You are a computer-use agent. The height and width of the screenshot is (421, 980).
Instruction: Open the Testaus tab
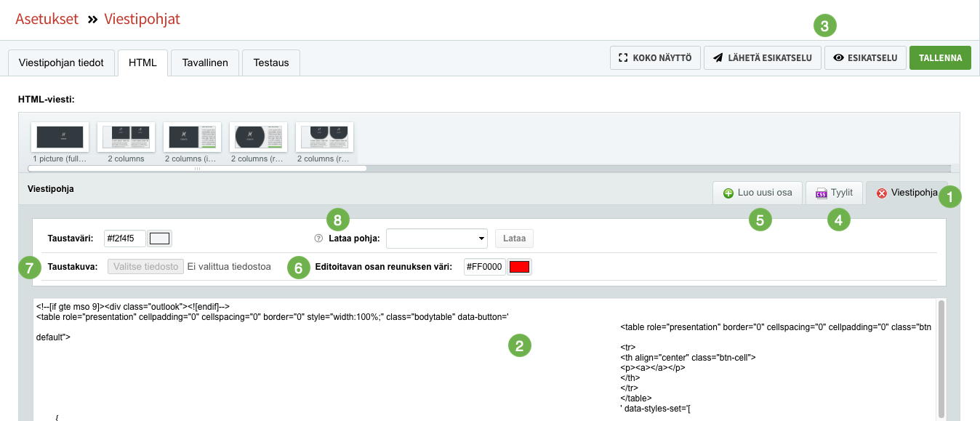coord(271,63)
